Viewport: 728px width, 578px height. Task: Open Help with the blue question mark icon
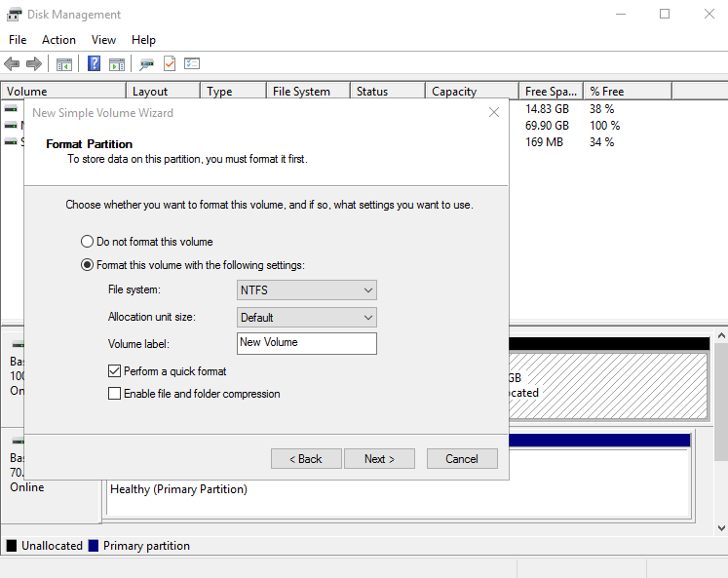click(x=94, y=63)
